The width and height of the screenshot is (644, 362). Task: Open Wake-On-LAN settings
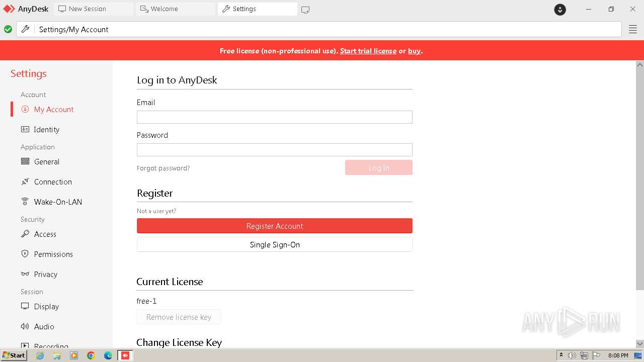coord(58,202)
